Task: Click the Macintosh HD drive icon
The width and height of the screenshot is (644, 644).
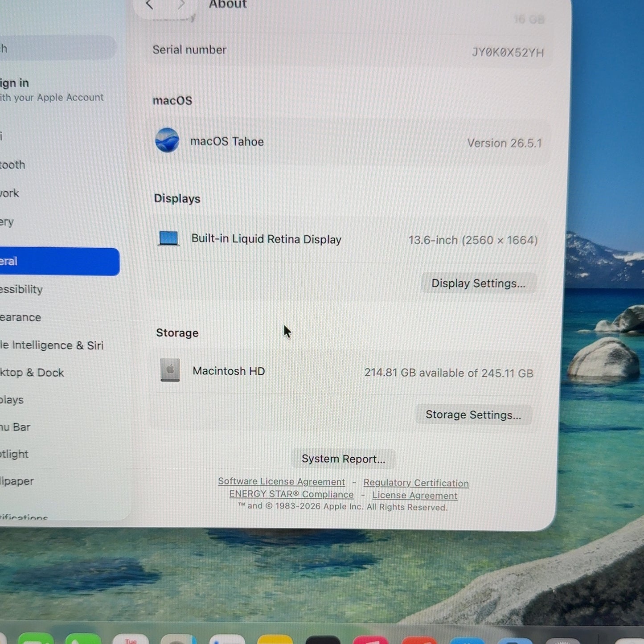Action: pyautogui.click(x=170, y=370)
